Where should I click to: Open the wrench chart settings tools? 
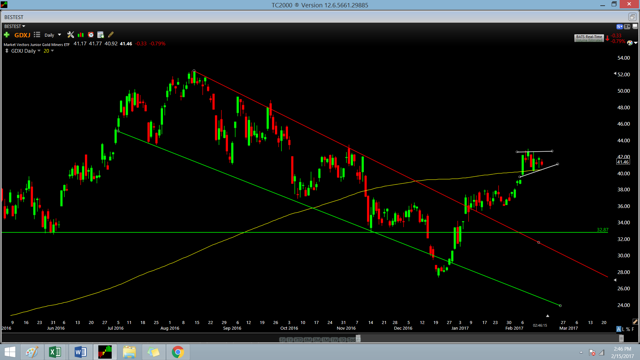click(x=71, y=35)
